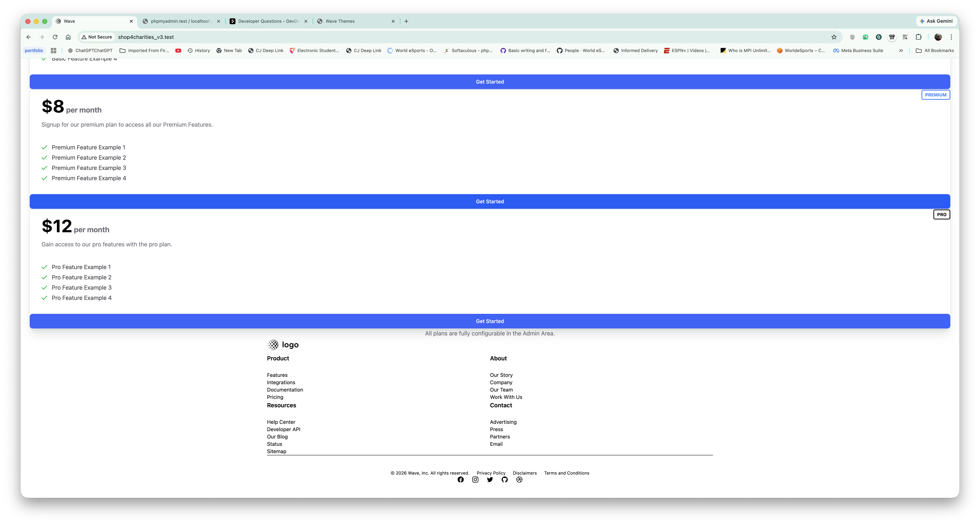Image resolution: width=980 pixels, height=525 pixels.
Task: Click Get Started for the $8 premium plan
Action: point(490,201)
